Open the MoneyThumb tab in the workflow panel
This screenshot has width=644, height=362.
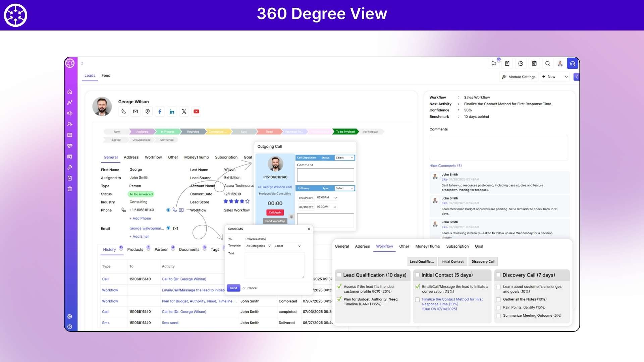point(427,246)
